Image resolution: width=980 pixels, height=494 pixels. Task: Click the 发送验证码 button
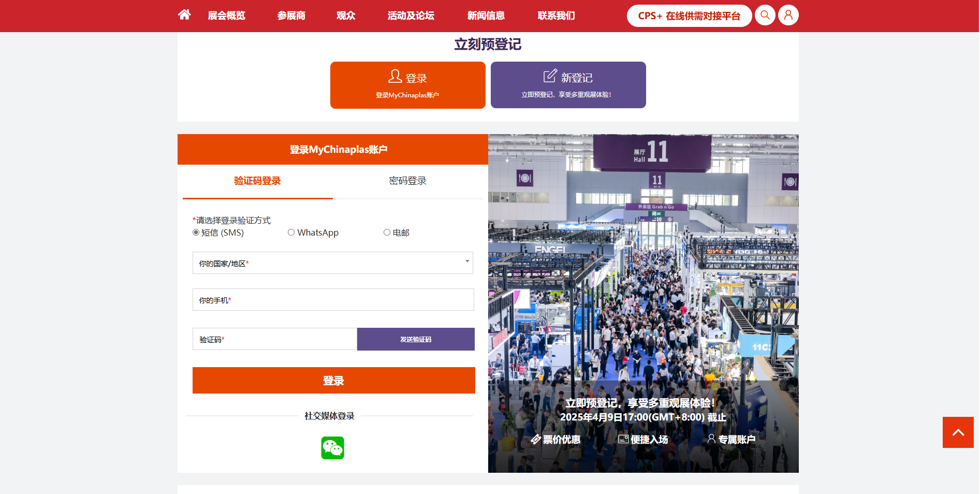point(416,339)
